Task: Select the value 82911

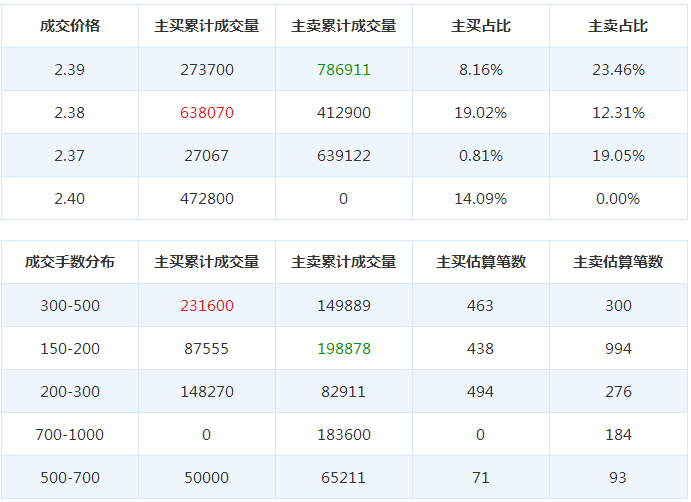Action: tap(344, 391)
